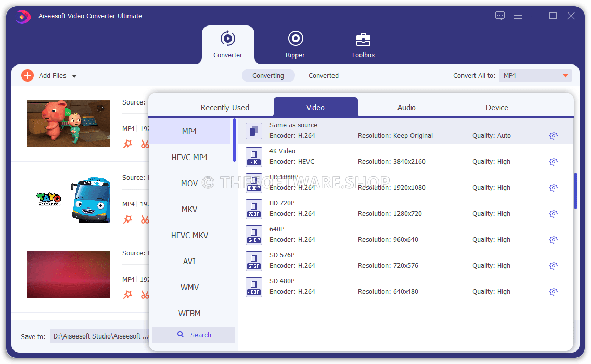This screenshot has height=364, width=591.
Task: Choose WEBM format
Action: point(189,313)
